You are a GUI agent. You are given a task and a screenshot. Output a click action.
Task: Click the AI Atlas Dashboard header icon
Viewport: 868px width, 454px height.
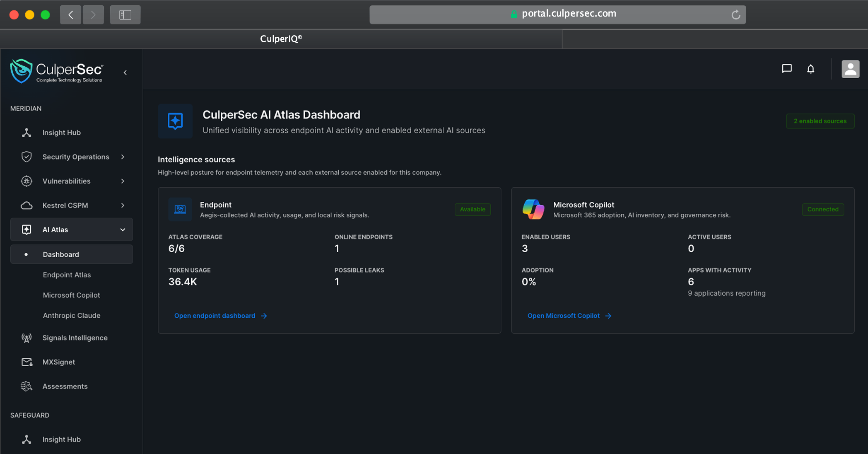pos(175,121)
